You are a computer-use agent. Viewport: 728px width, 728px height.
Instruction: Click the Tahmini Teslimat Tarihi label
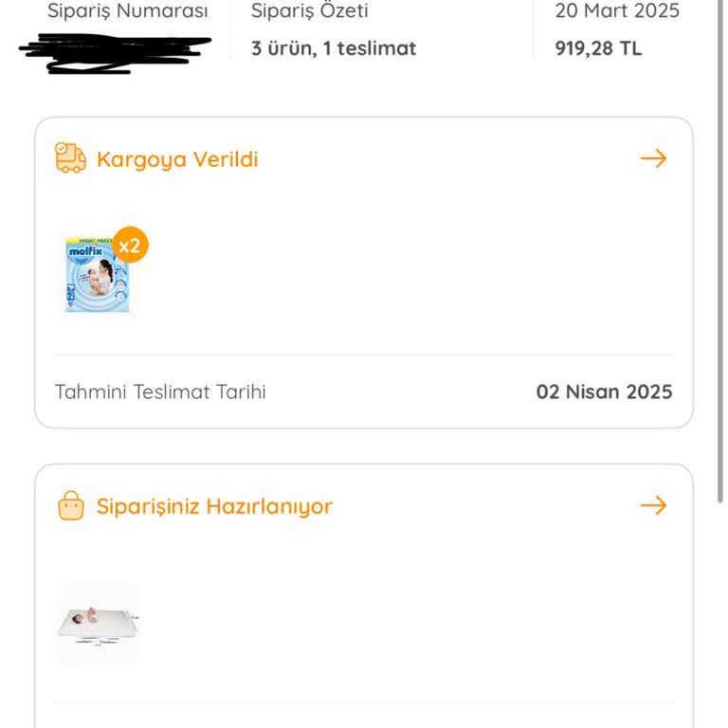click(160, 391)
